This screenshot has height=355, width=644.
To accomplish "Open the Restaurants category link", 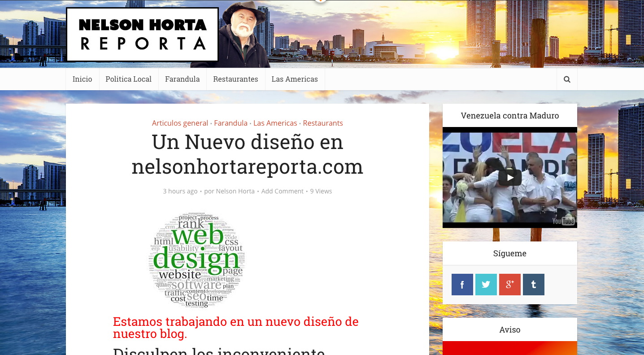I will click(323, 123).
